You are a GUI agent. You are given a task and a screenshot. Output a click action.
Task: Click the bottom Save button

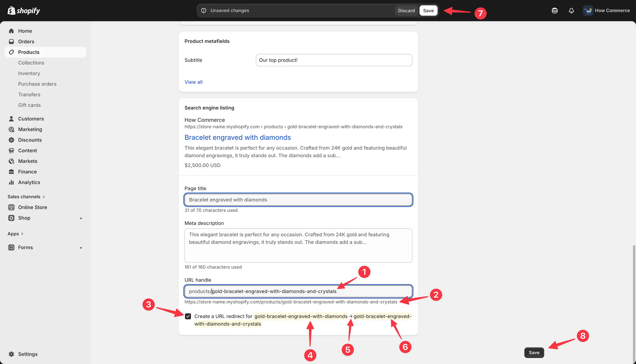(534, 353)
